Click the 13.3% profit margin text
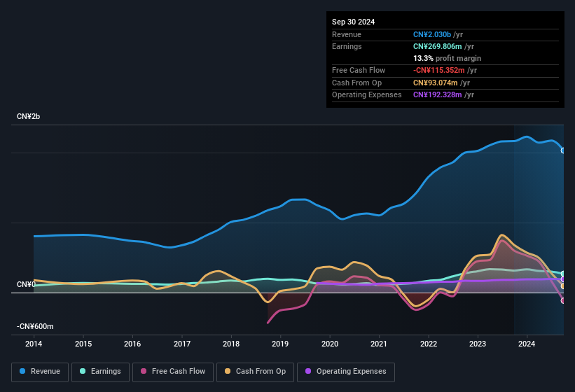The width and height of the screenshot is (575, 392). pos(447,58)
